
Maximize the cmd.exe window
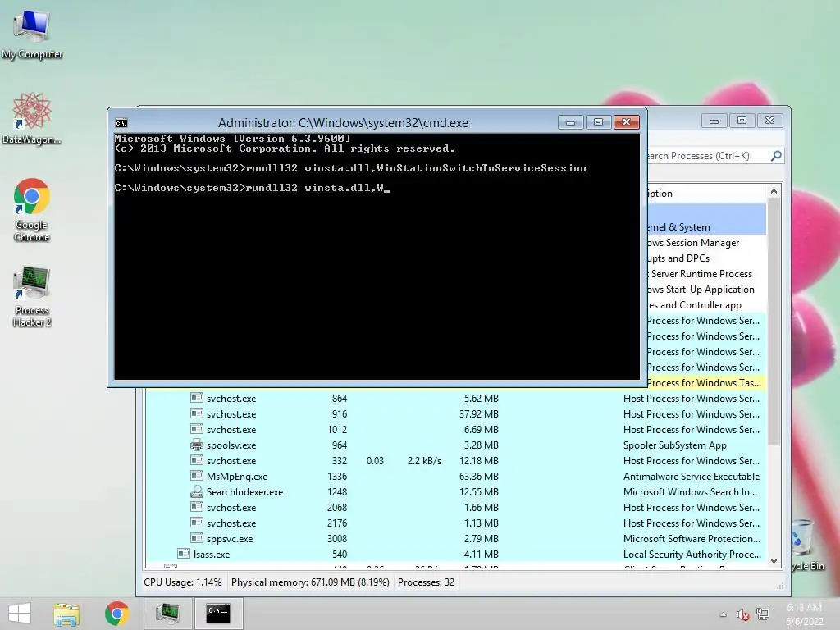click(598, 123)
